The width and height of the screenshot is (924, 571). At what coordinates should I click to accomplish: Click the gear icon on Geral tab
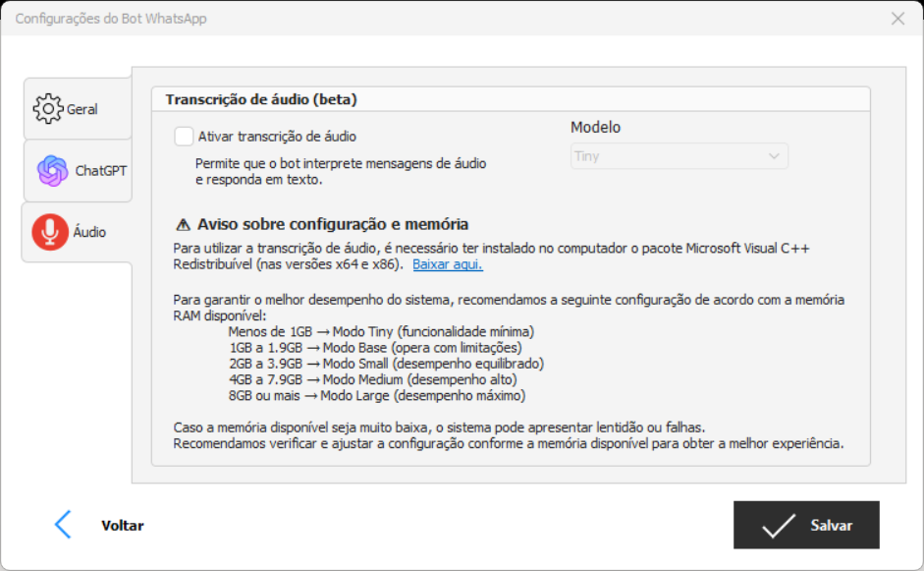pyautogui.click(x=47, y=109)
